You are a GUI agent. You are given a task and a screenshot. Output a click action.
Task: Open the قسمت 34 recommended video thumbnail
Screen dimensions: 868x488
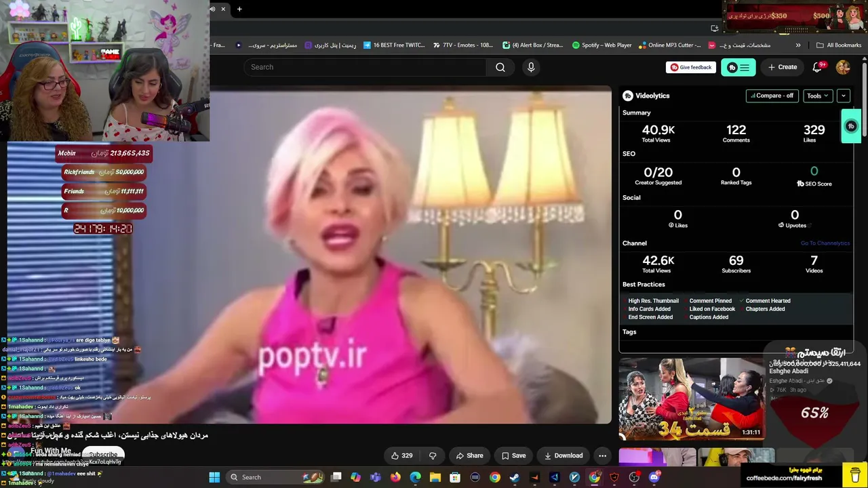click(x=692, y=399)
